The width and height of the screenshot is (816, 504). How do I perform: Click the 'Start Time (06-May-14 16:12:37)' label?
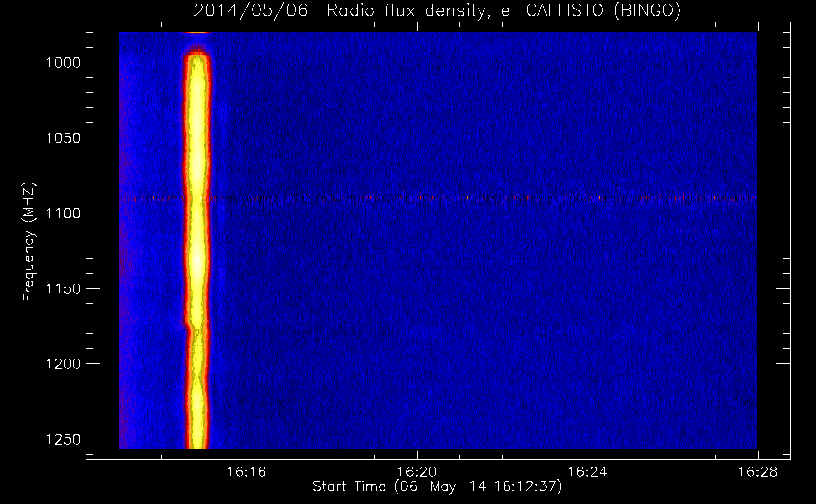437,486
